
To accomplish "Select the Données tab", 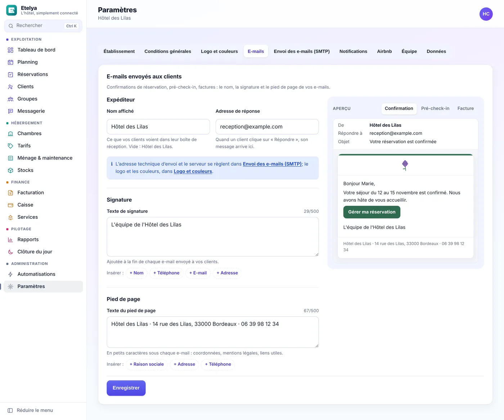I will pos(436,51).
